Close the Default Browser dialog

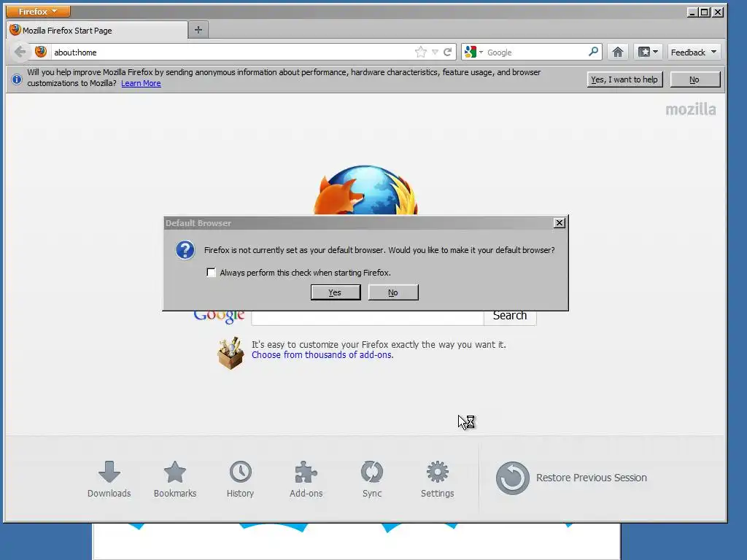560,223
